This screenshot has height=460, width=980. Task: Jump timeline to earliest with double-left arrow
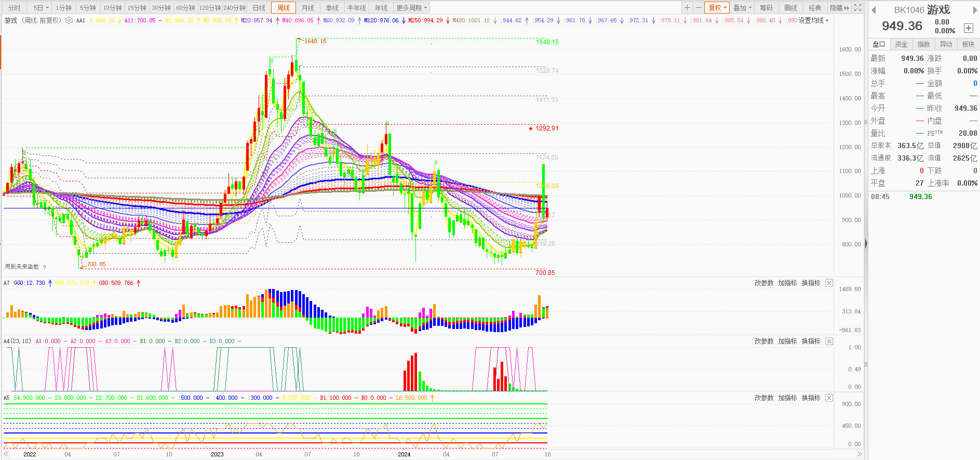6,454
